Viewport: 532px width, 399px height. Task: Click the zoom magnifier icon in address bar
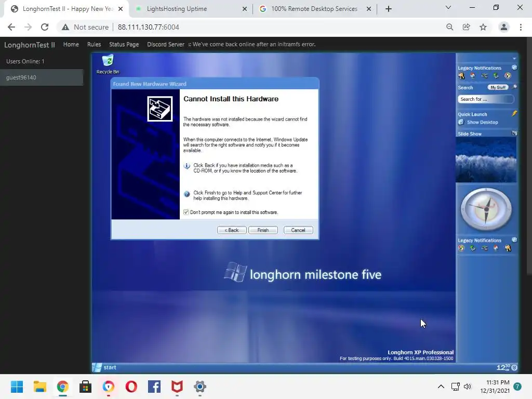(x=449, y=27)
